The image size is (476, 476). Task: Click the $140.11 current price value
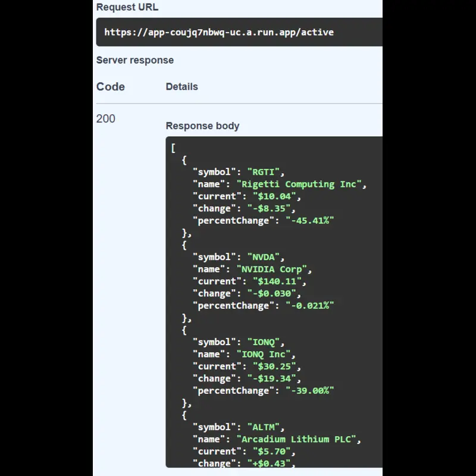tap(278, 281)
